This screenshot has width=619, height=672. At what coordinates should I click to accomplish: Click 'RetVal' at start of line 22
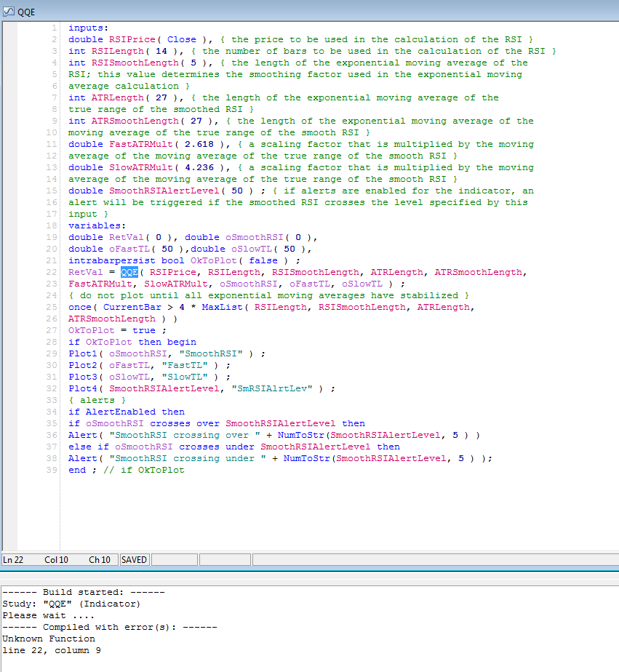[x=86, y=272]
